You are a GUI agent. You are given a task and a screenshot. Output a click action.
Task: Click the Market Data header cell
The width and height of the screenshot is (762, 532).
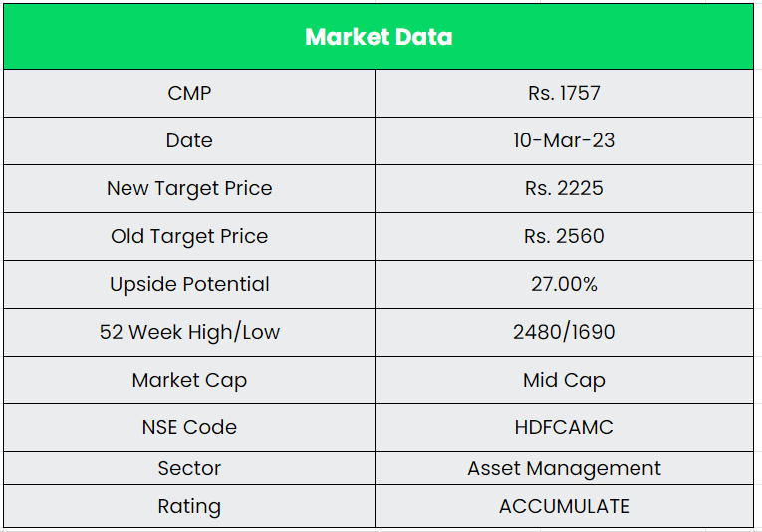point(379,37)
